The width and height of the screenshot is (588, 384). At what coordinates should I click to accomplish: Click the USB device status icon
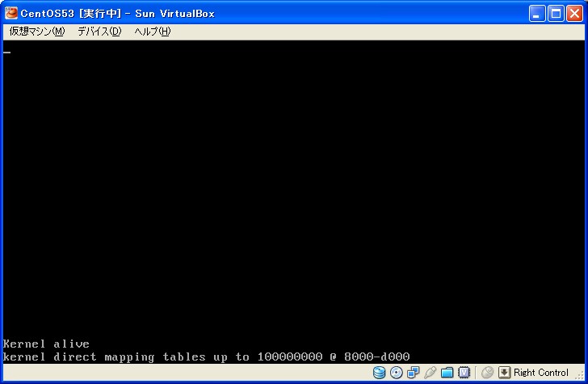430,373
